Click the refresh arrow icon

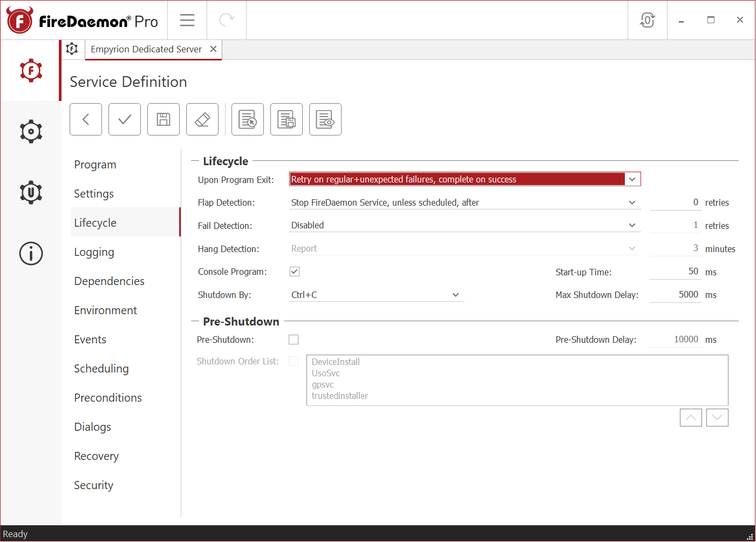227,21
